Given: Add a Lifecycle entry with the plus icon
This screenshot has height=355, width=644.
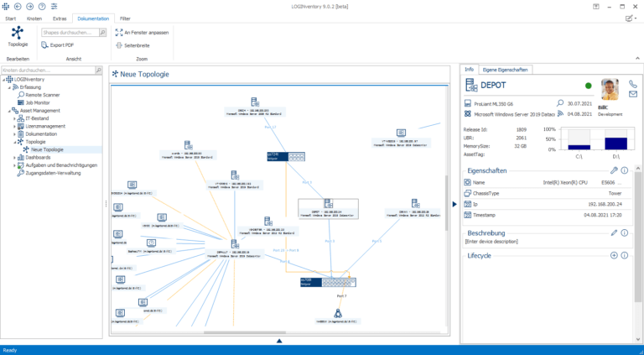Looking at the screenshot, I should 615,254.
